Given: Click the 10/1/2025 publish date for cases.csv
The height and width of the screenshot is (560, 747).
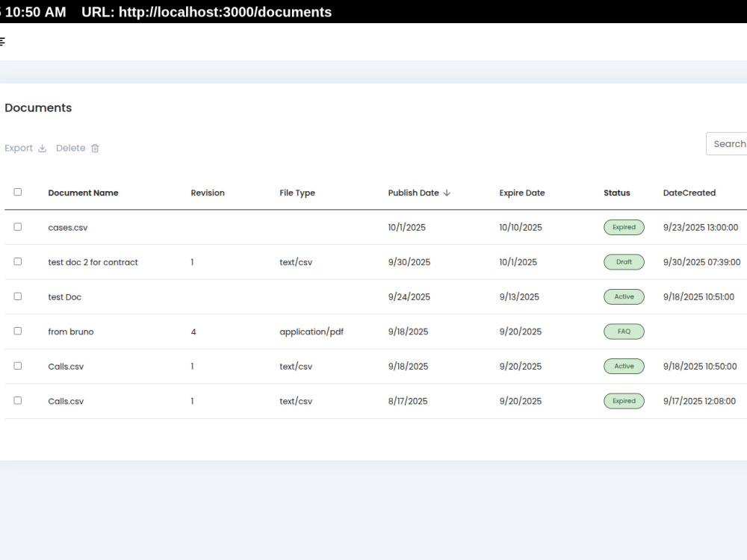Looking at the screenshot, I should click(x=406, y=228).
